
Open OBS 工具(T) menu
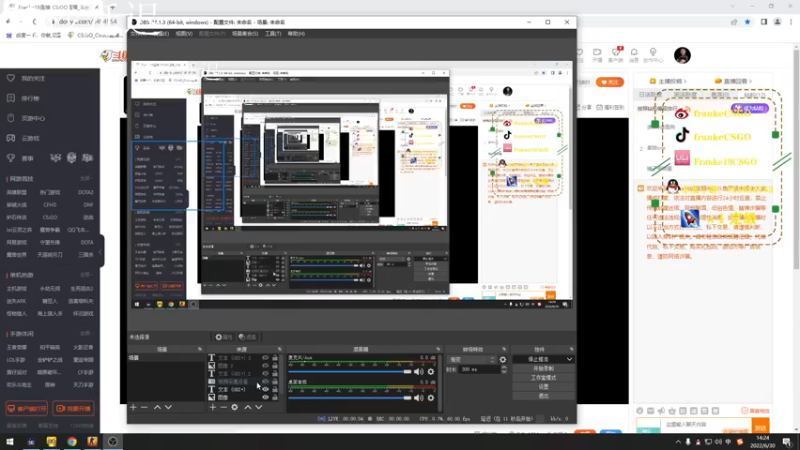(273, 34)
